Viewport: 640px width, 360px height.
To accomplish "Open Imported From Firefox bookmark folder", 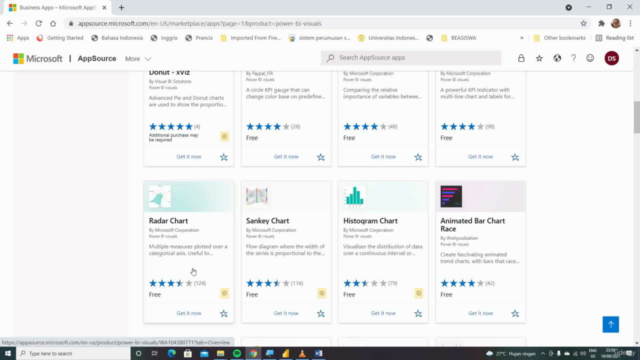I will (x=251, y=38).
